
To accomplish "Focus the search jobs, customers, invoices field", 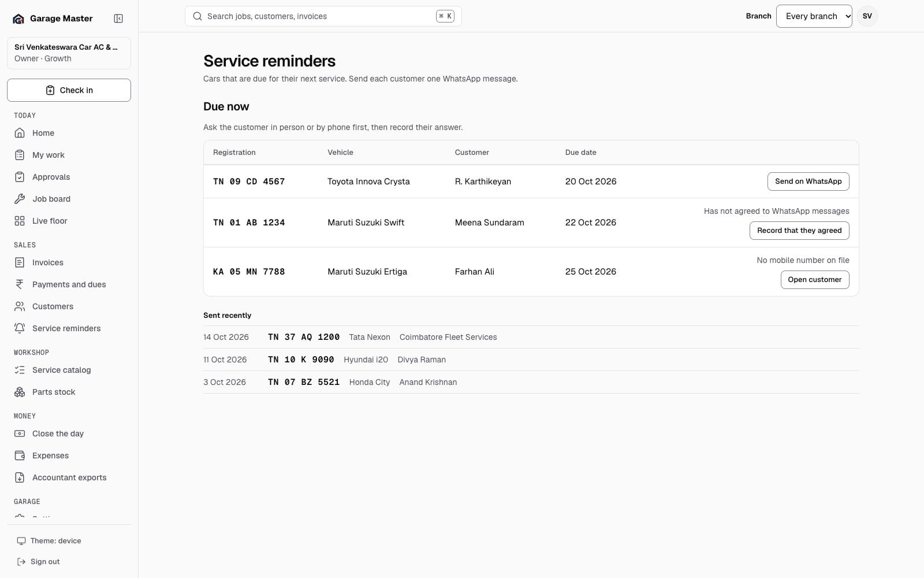I will coord(323,16).
